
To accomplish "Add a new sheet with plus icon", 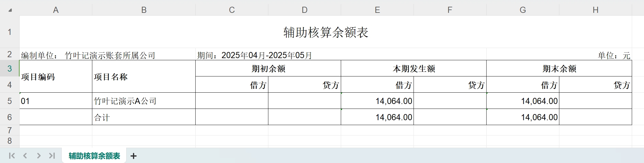I will tap(134, 156).
